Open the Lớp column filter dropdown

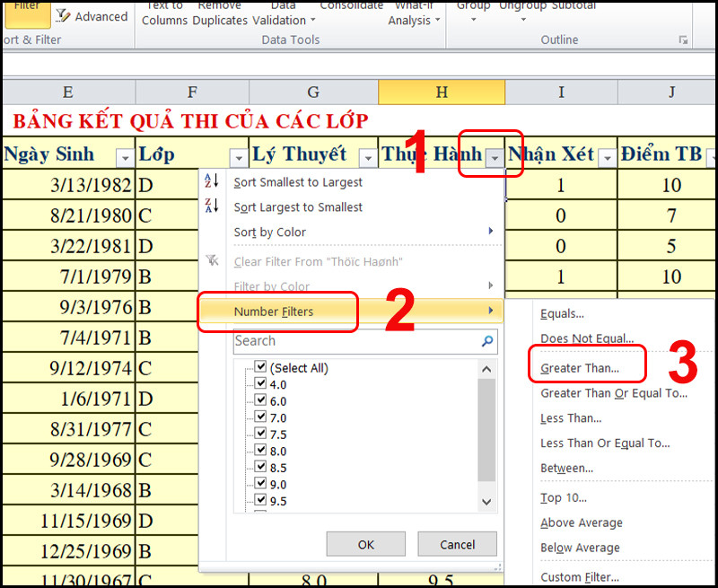point(238,158)
